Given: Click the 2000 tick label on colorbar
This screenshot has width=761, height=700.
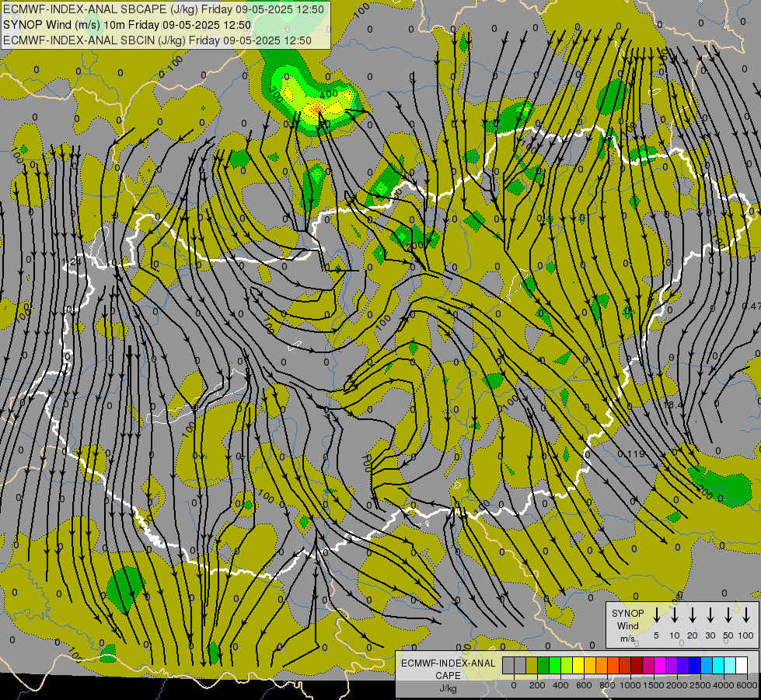Looking at the screenshot, I should (x=677, y=685).
